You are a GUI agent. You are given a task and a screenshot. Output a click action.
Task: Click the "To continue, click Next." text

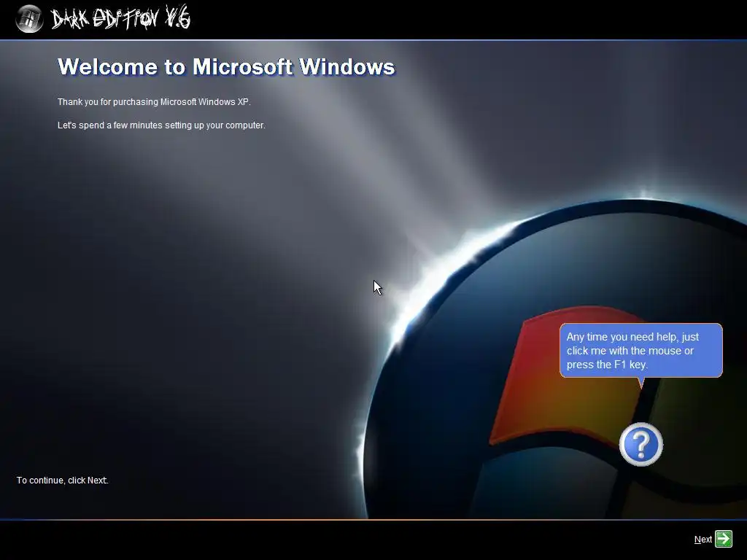[63, 481]
